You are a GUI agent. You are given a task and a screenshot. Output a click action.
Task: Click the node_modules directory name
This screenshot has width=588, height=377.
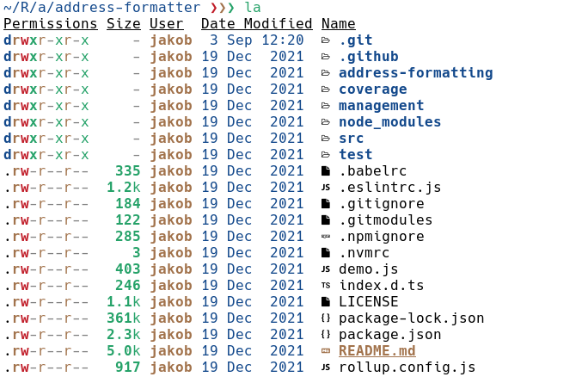pos(390,122)
